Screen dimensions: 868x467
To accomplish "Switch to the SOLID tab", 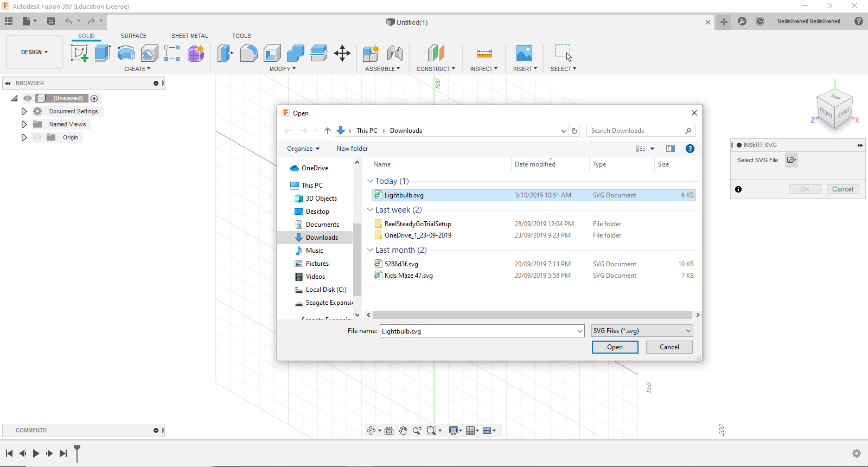I will [86, 36].
